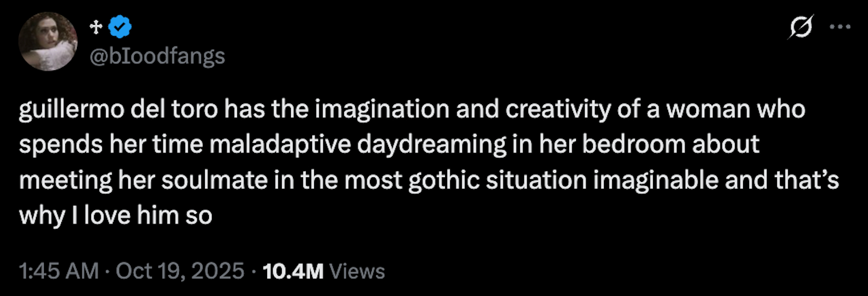This screenshot has height=296, width=868.
Task: Click the phrase "maladaptive daydreaming"
Action: point(358,144)
